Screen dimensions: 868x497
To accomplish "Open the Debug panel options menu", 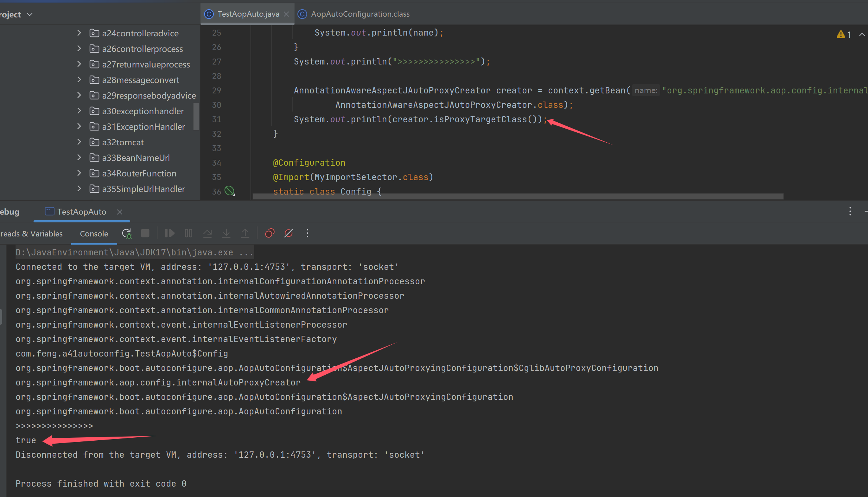I will click(x=850, y=211).
